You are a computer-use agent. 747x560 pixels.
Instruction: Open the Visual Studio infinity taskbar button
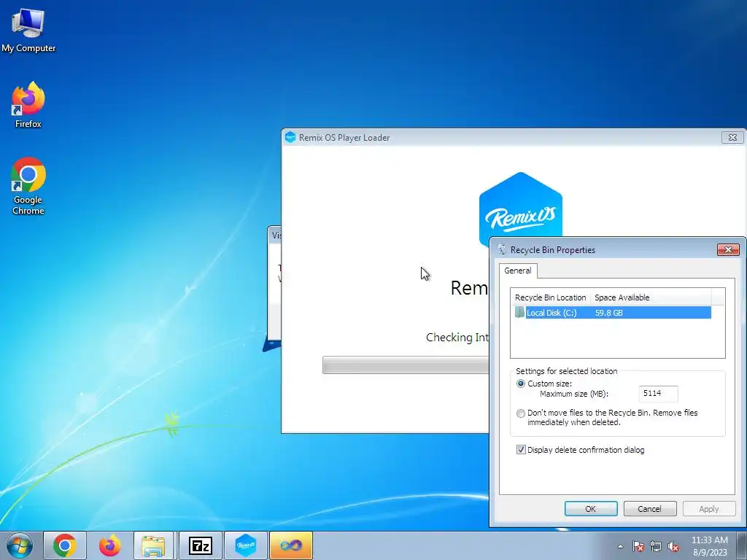(x=290, y=545)
